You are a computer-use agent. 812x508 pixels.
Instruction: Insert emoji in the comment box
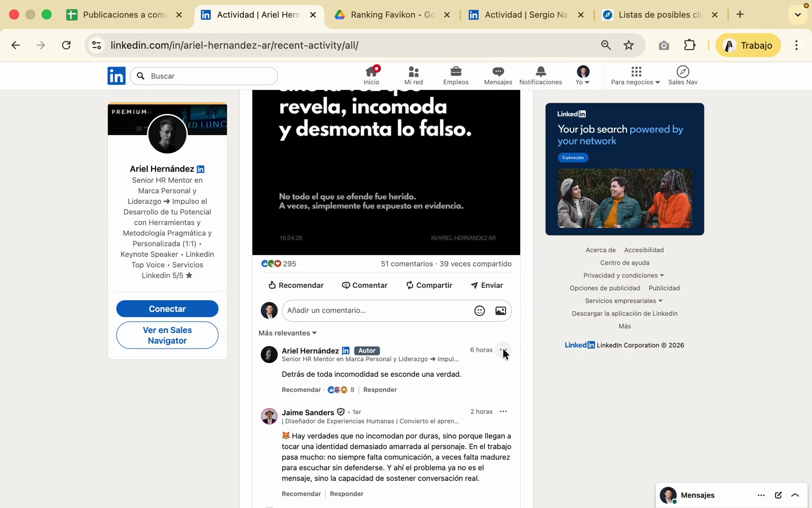click(479, 310)
